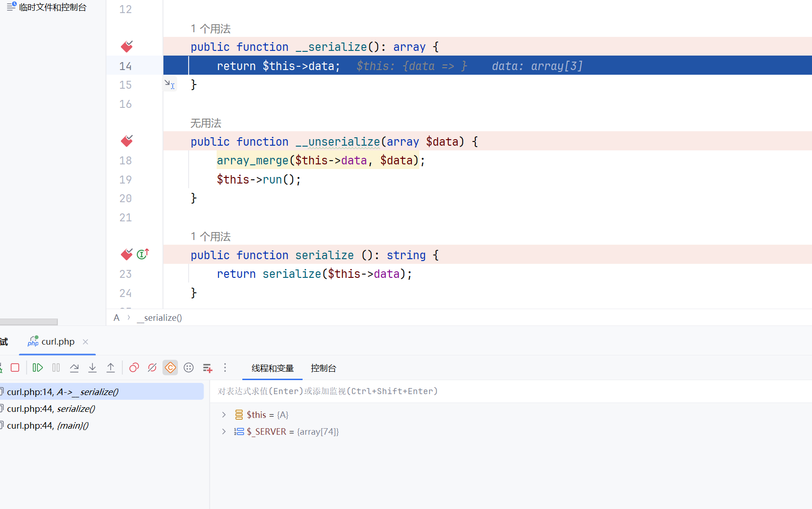Click the Step Over button
The height and width of the screenshot is (509, 812).
tap(74, 368)
